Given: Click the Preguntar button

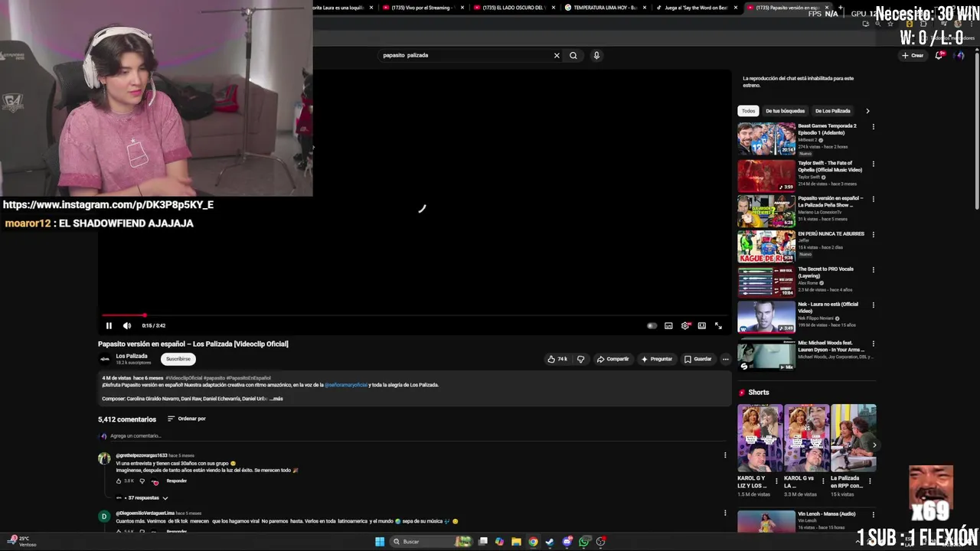Looking at the screenshot, I should pos(657,359).
